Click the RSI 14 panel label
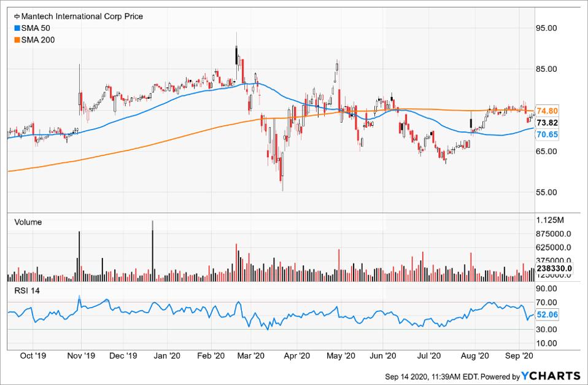Image resolution: width=588 pixels, height=385 pixels. pos(27,291)
